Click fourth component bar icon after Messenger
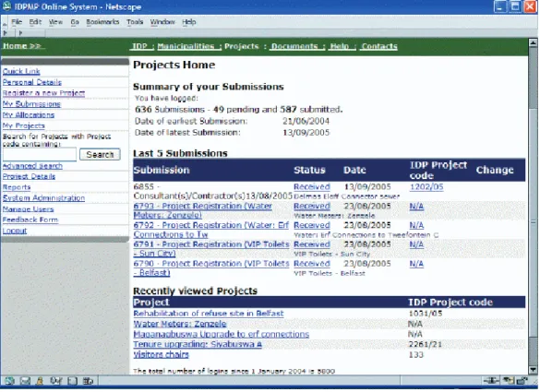 click(x=56, y=381)
